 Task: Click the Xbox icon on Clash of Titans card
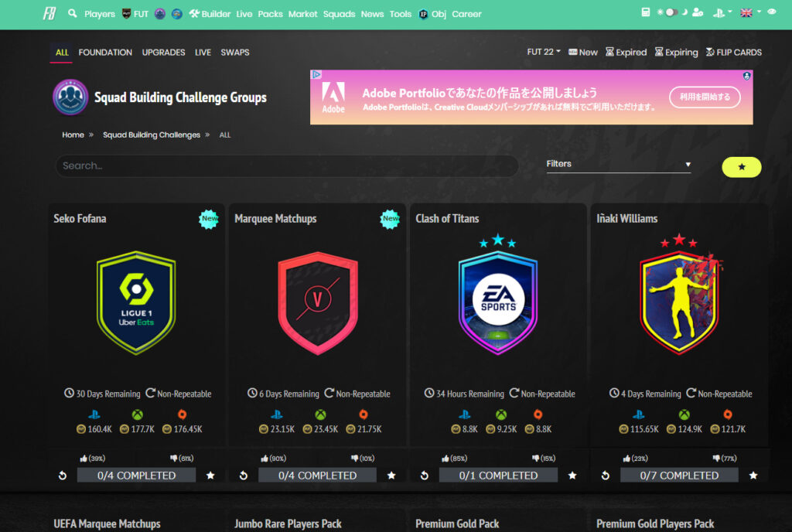coord(501,415)
